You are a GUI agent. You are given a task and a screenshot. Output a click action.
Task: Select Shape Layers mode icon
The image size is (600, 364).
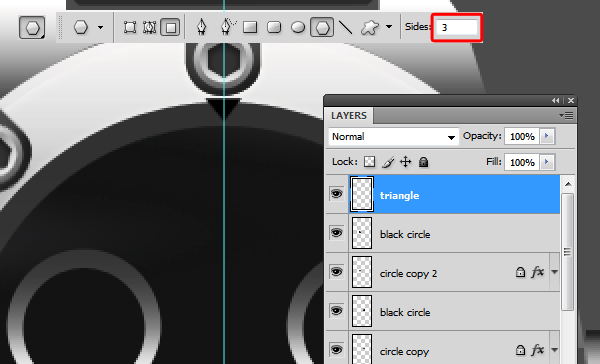(x=130, y=27)
